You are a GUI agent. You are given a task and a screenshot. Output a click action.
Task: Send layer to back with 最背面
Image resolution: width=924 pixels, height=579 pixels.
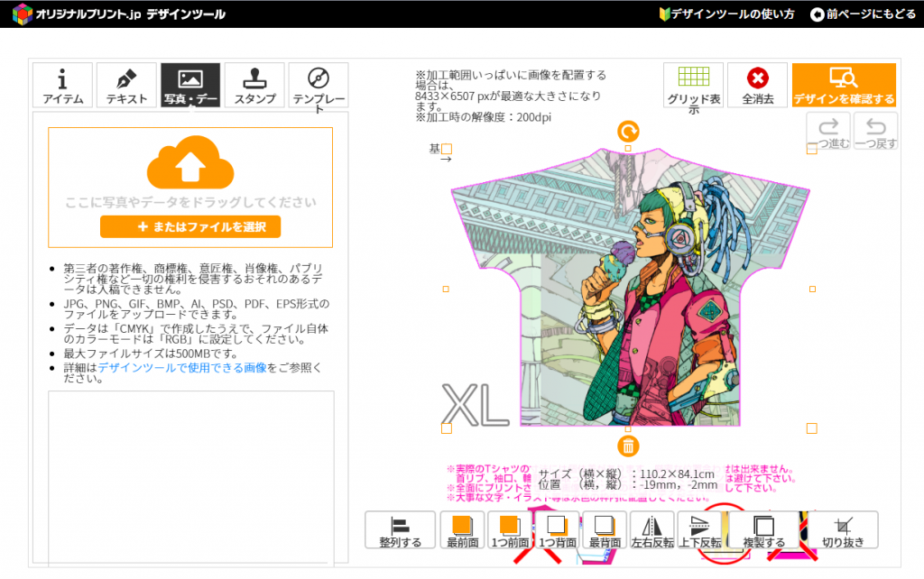tap(605, 530)
